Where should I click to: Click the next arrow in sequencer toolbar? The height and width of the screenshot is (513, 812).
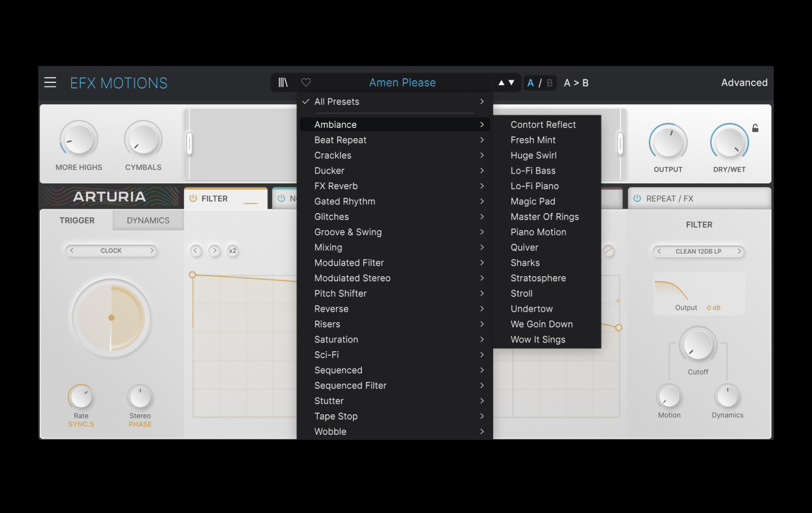pyautogui.click(x=215, y=251)
